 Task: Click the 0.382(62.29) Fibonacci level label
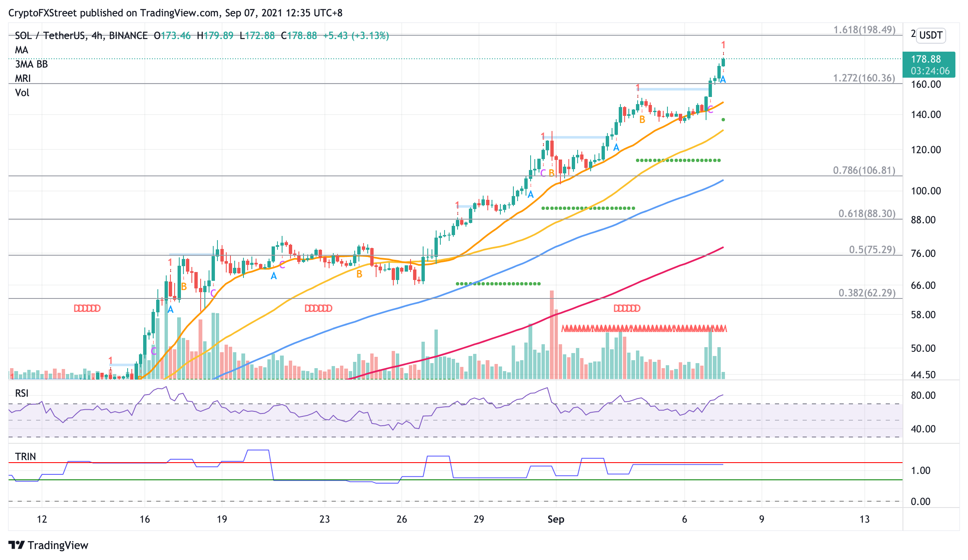click(867, 293)
